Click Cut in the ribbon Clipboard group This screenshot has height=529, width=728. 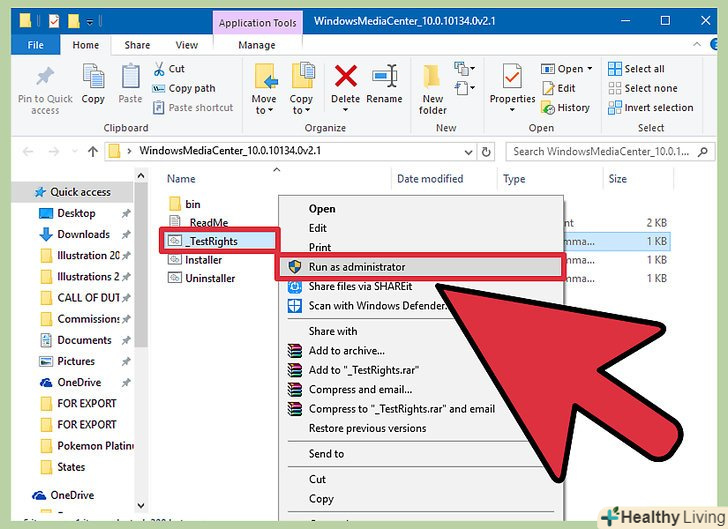click(169, 69)
